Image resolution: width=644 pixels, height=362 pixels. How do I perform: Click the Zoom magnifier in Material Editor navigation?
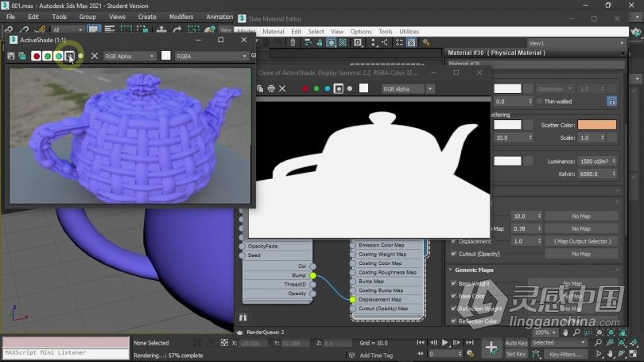576,333
